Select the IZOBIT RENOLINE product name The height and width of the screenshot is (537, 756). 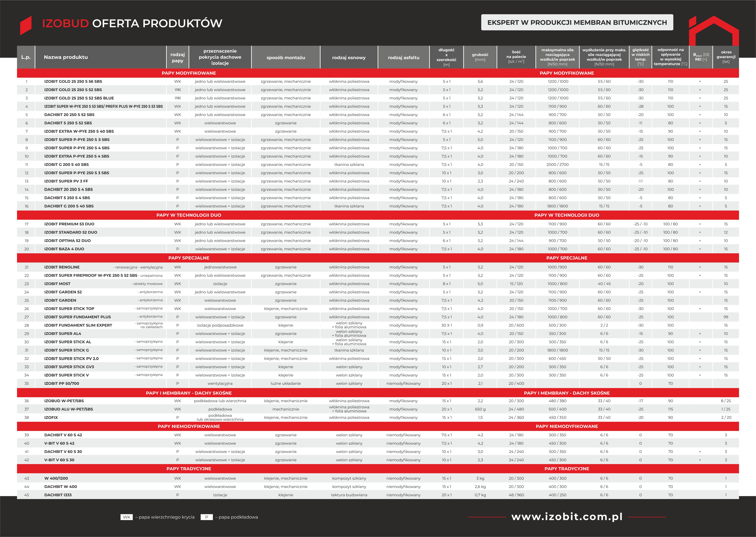point(62,267)
